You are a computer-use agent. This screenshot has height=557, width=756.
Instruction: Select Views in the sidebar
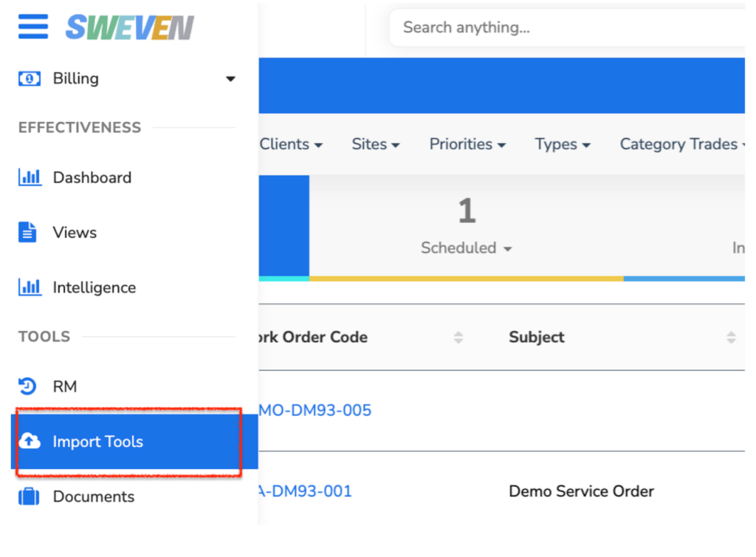click(x=75, y=233)
